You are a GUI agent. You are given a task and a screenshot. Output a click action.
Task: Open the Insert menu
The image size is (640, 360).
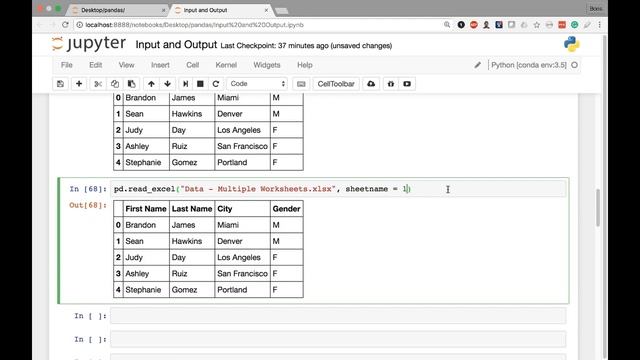[x=160, y=65]
